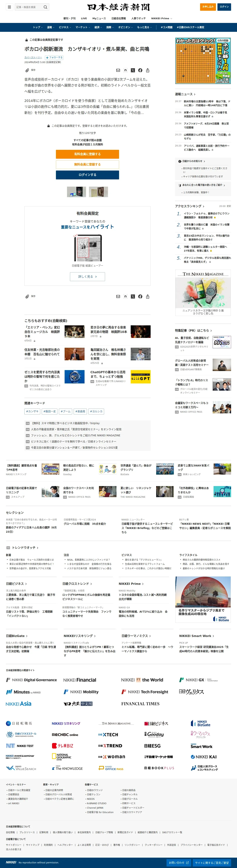The width and height of the screenshot is (237, 868).
Task: Click 有料会員に登録する button
Action: pos(87,154)
